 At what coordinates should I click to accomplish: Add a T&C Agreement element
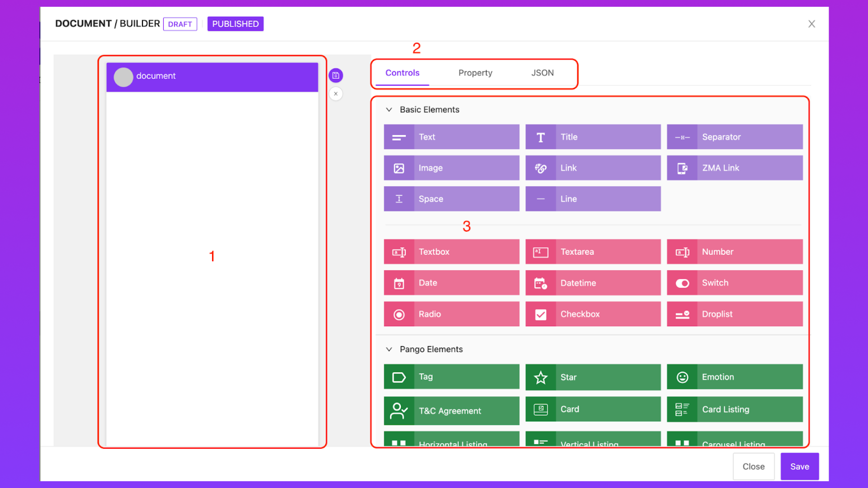(x=451, y=411)
